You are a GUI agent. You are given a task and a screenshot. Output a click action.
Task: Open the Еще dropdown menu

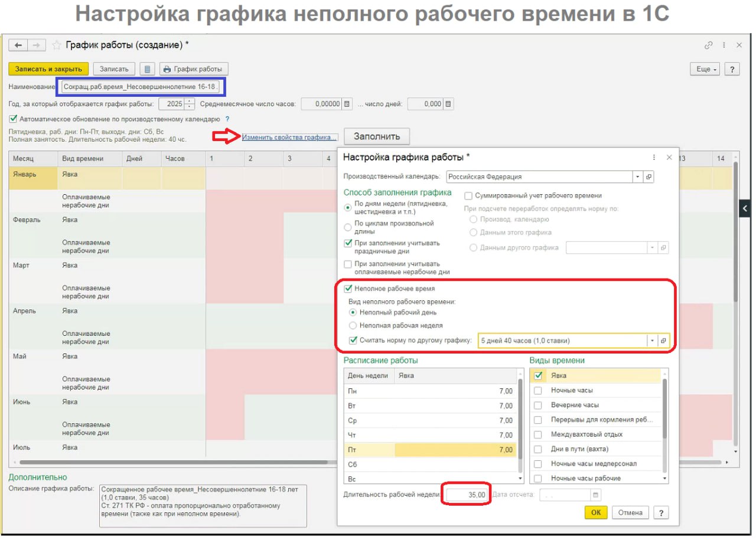pyautogui.click(x=705, y=69)
